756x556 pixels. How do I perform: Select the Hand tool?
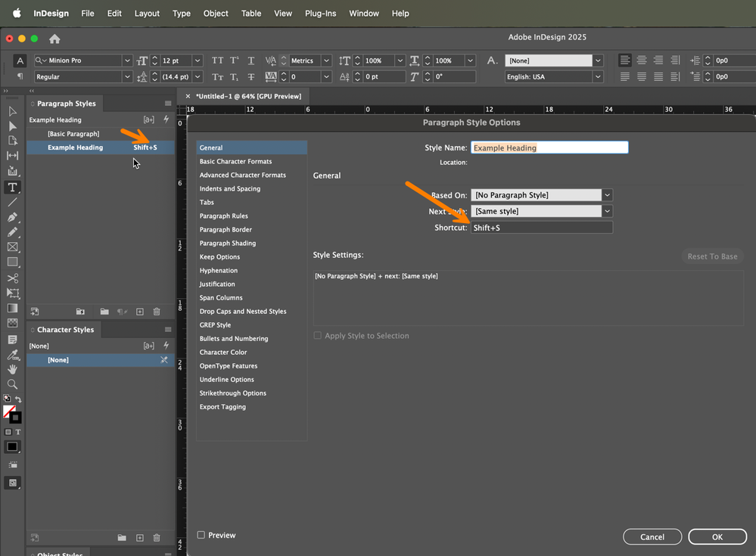13,370
